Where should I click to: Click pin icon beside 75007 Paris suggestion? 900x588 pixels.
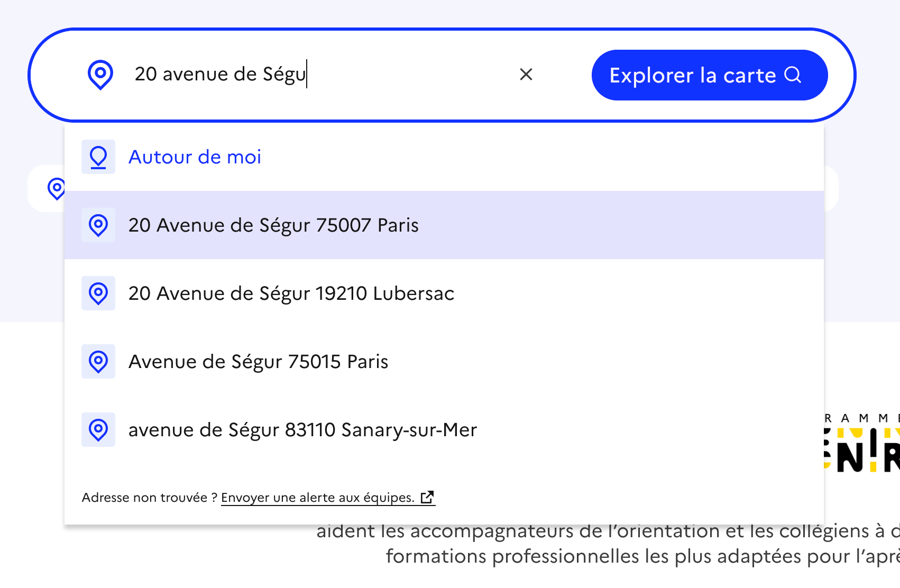98,225
